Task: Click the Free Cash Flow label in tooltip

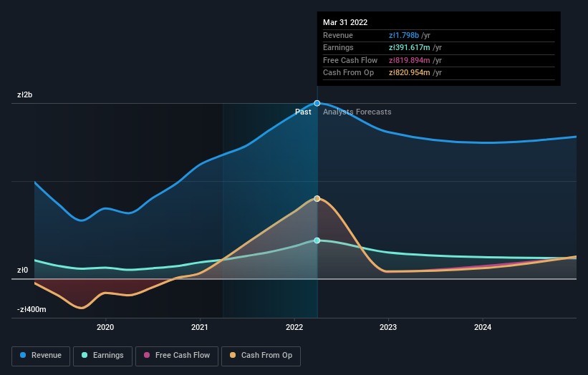Action: coord(350,60)
